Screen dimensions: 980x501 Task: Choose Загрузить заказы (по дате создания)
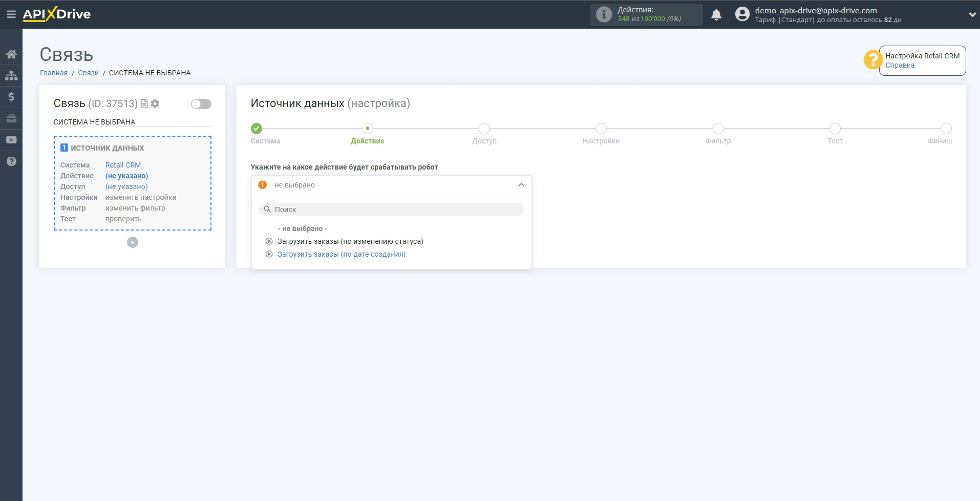tap(342, 254)
